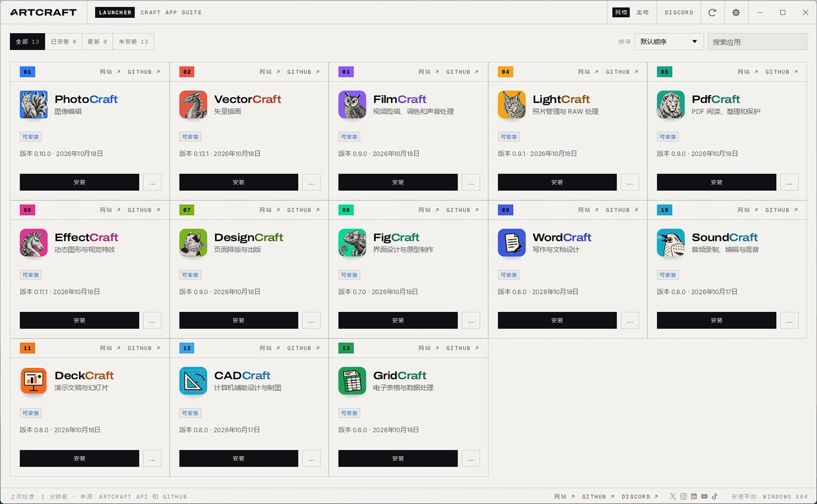This screenshot has width=817, height=504.
Task: Select the 全部 13 filter tab
Action: (x=27, y=42)
